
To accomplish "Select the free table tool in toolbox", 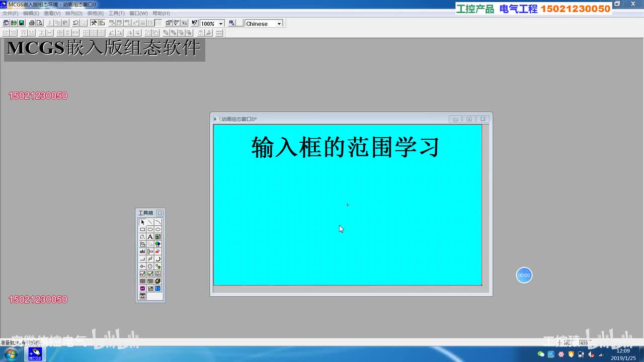I will [143, 281].
